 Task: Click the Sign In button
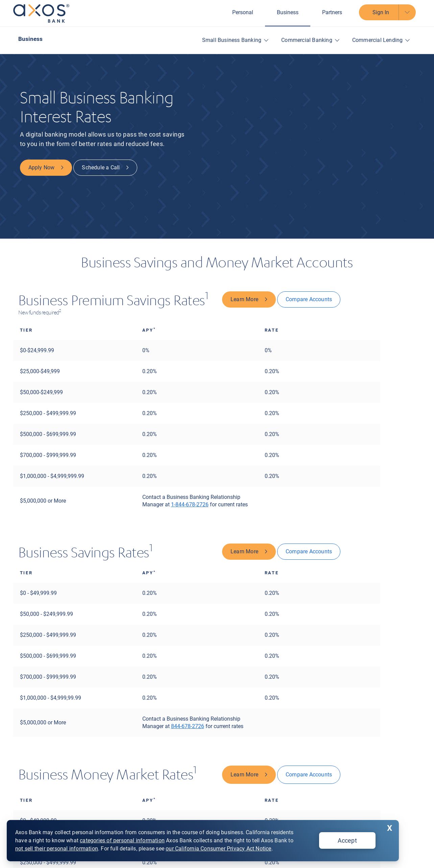click(379, 12)
